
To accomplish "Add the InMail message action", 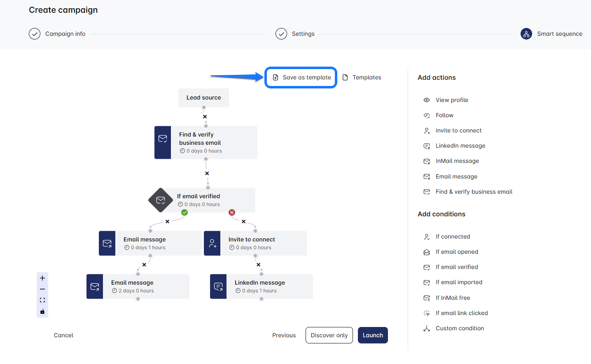I will click(x=457, y=161).
